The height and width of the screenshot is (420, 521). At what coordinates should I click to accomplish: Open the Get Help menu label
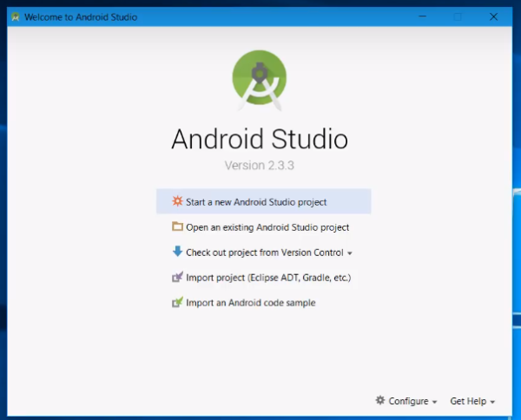pos(468,401)
